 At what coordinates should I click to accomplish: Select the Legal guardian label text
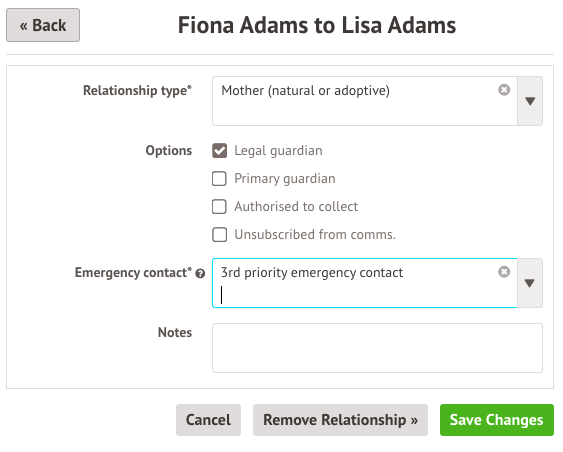coord(278,151)
